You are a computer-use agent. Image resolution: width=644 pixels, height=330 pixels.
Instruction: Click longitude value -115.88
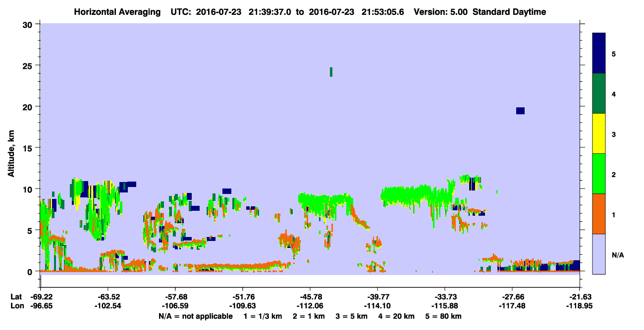[445, 306]
